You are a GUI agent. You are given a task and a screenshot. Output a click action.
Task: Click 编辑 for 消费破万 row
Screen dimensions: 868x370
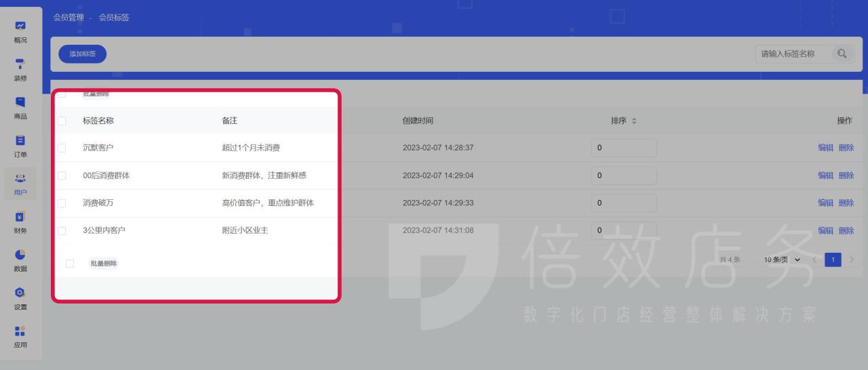pos(825,203)
